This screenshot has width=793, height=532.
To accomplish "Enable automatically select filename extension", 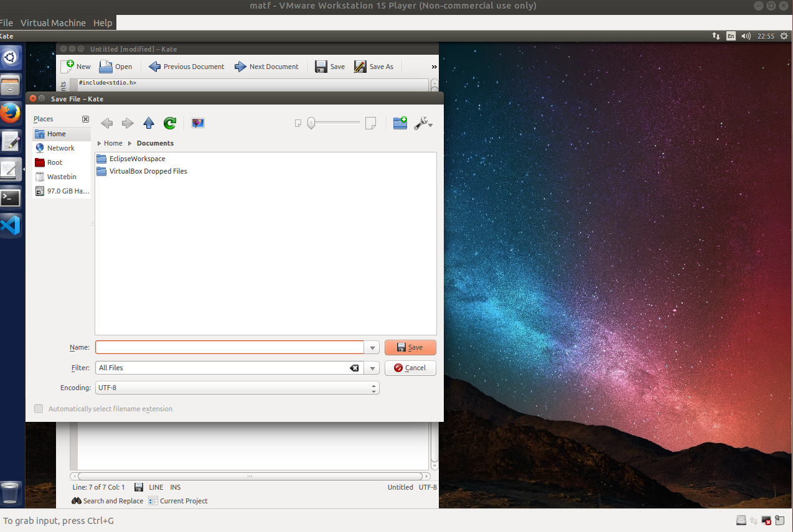I will [39, 409].
